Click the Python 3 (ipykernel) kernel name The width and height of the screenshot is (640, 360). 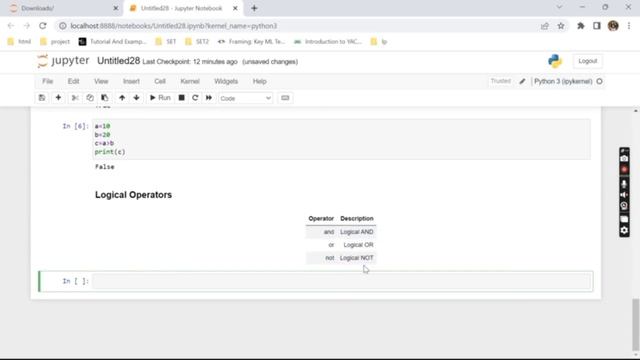click(563, 81)
